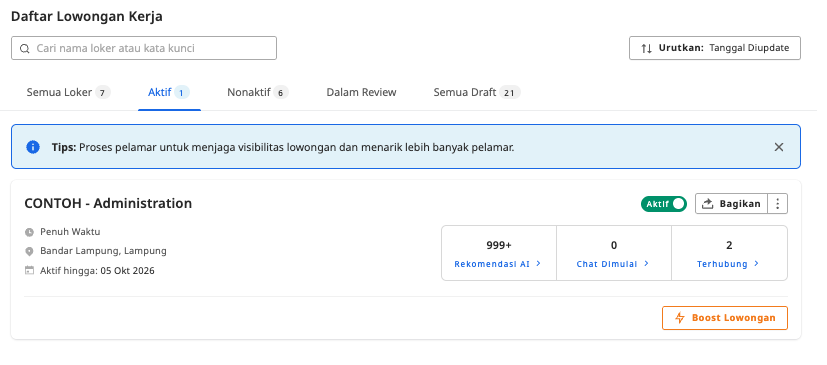Click the lightning Boost icon

click(680, 318)
